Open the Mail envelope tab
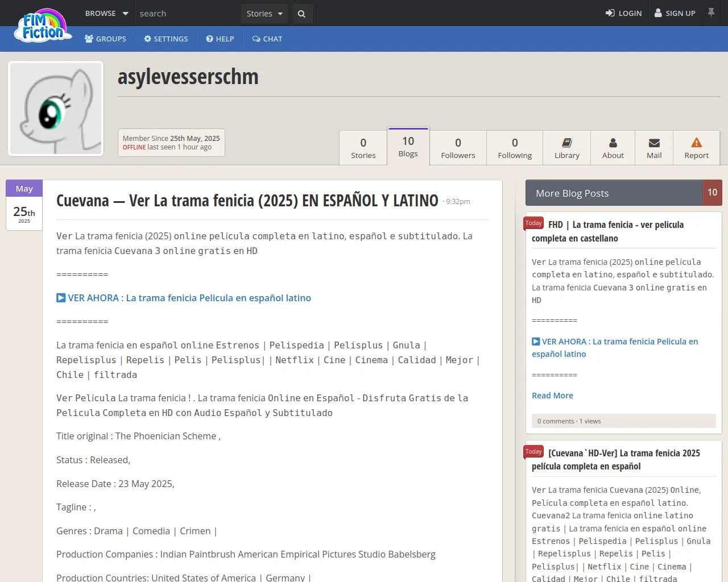Screen dimensions: 728x582 [x=654, y=148]
